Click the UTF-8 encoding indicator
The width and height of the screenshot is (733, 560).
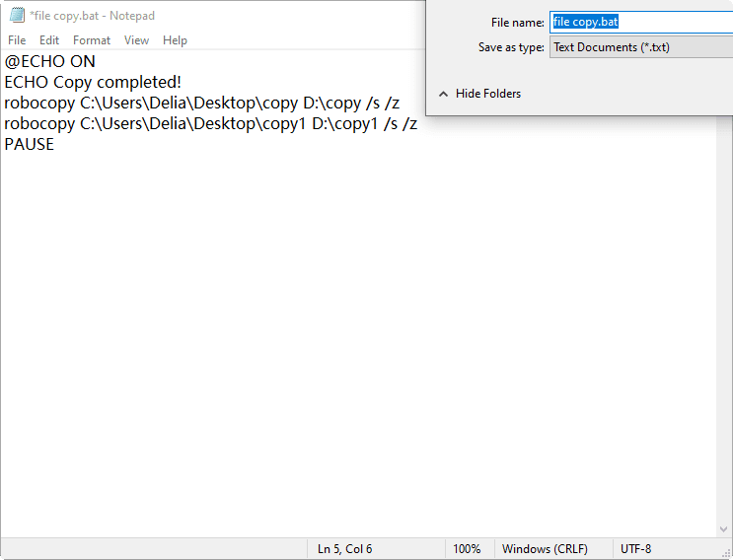pyautogui.click(x=635, y=549)
